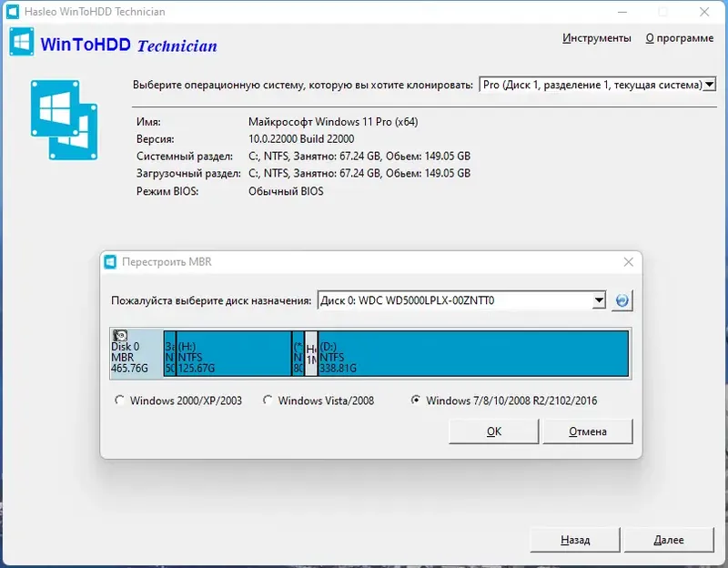Viewport: 728px width, 568px height.
Task: Select the small unallocated 1M partition block
Action: [311, 353]
